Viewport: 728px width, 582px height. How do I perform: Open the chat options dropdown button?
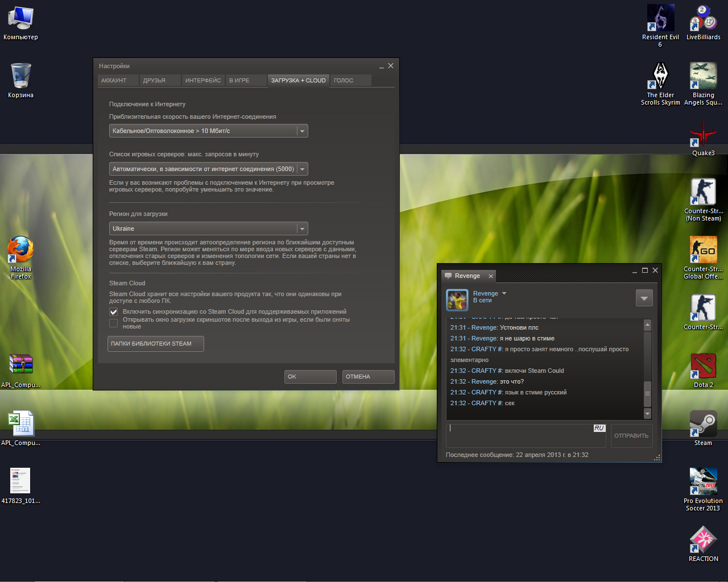point(644,298)
